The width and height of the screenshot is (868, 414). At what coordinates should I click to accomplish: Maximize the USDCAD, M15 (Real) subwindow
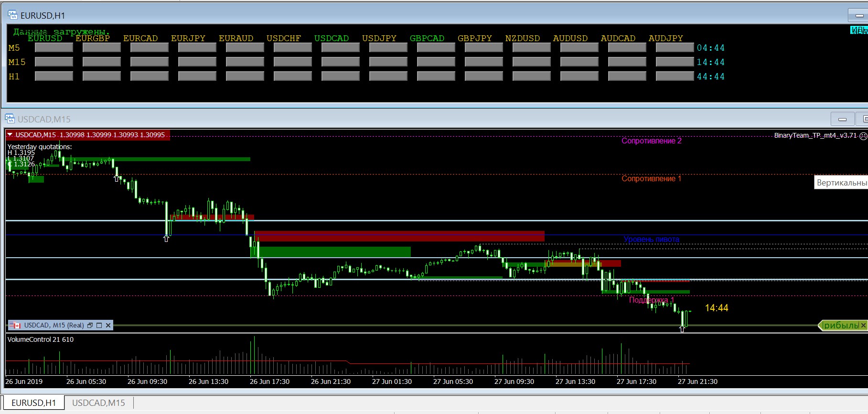click(x=99, y=326)
